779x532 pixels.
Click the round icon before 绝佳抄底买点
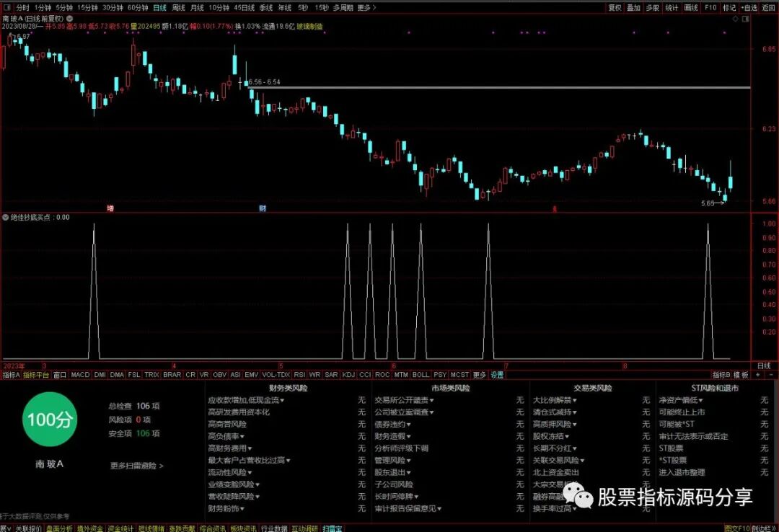pos(6,218)
